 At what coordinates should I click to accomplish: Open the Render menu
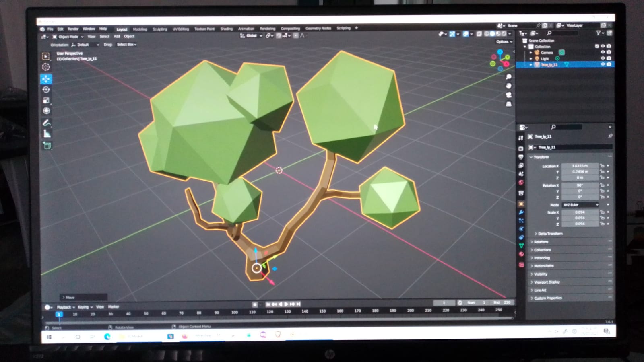tap(73, 29)
